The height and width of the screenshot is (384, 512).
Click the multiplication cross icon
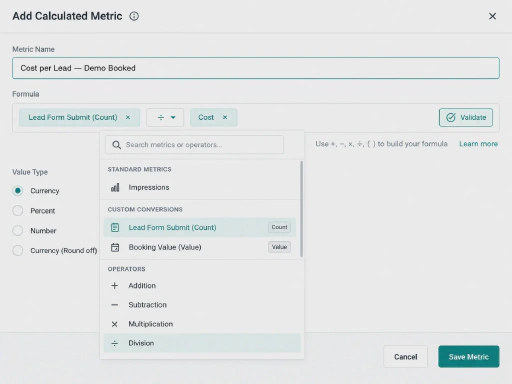(114, 324)
